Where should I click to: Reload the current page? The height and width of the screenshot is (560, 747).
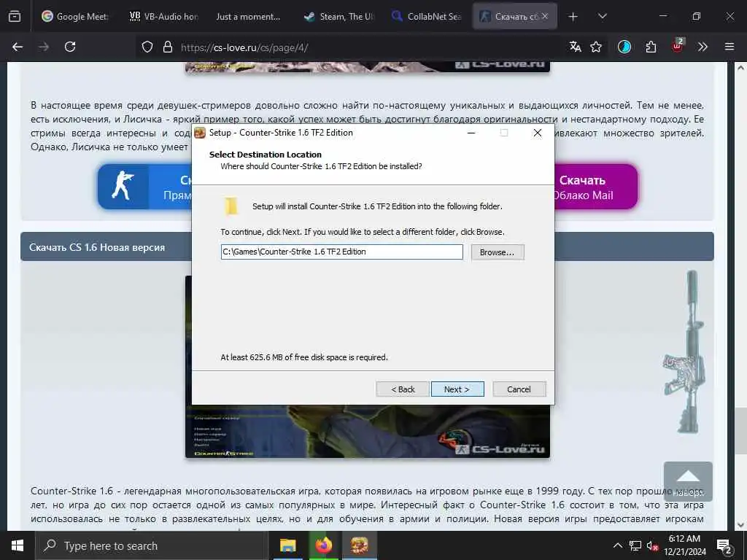pos(70,47)
